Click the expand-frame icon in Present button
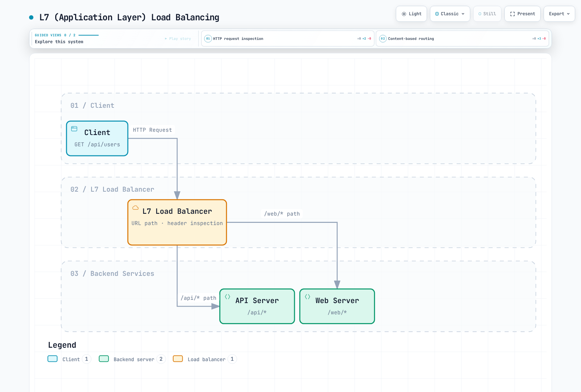Screen dimensions: 581x392 pyautogui.click(x=512, y=14)
